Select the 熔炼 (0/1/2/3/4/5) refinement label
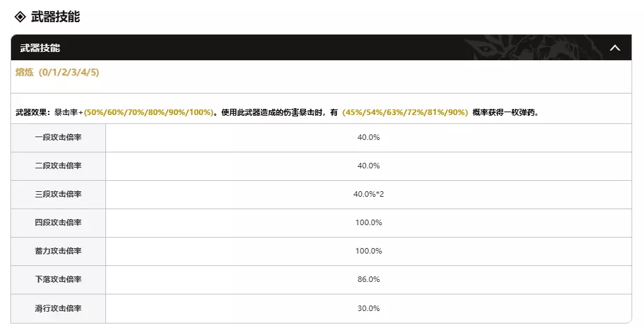 (x=58, y=72)
